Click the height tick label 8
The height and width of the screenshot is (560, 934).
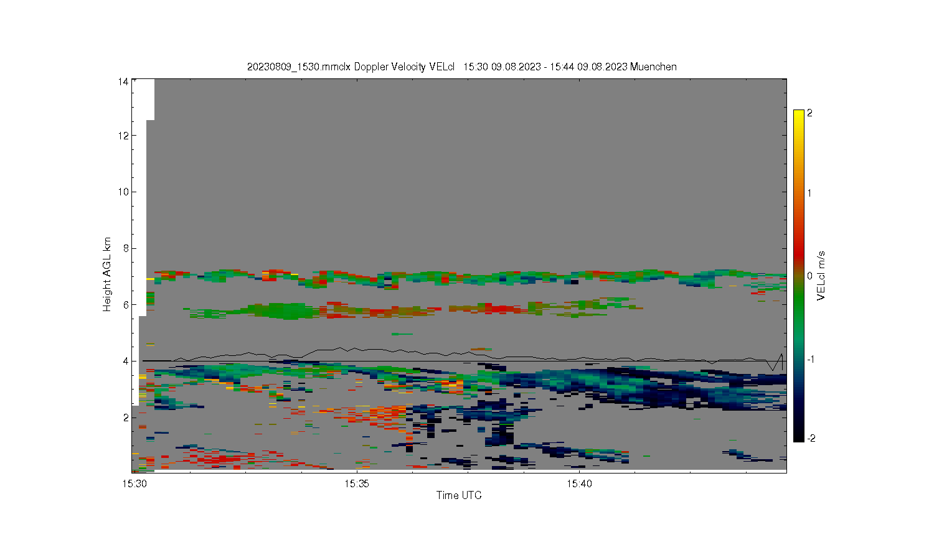(126, 248)
